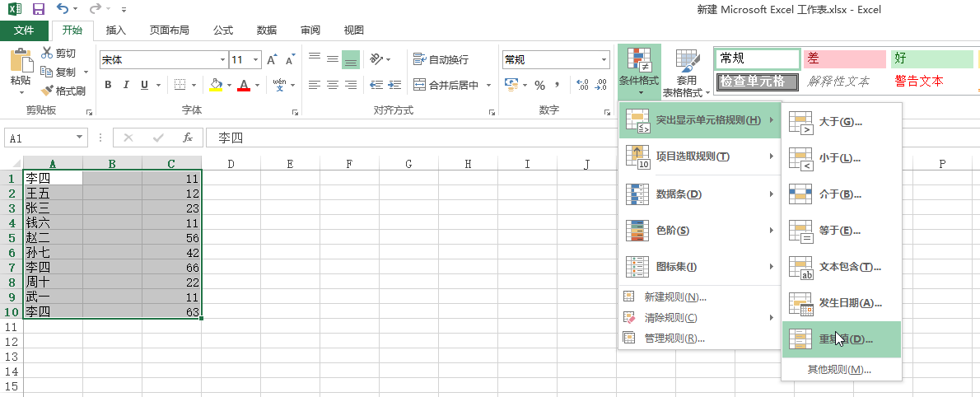This screenshot has width=980, height=397.
Task: Apply the 警告文本 cell style
Action: [x=932, y=82]
